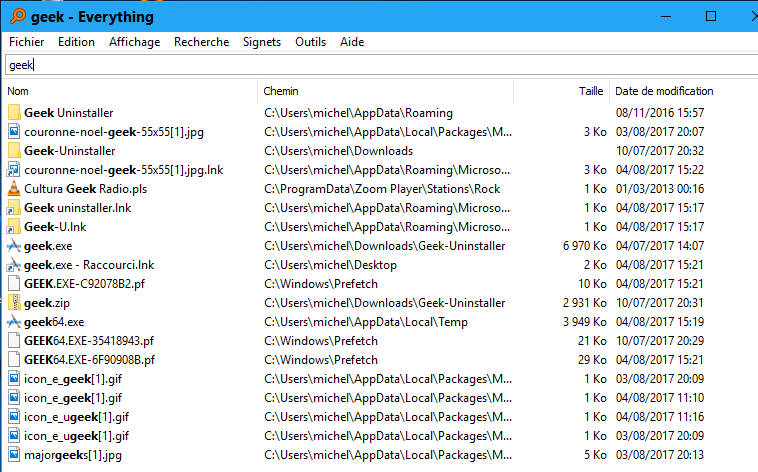The width and height of the screenshot is (758, 472).
Task: Click icon_e_ugeek[1].gif icon dated 04/08/2017 11:16
Action: coord(14,417)
